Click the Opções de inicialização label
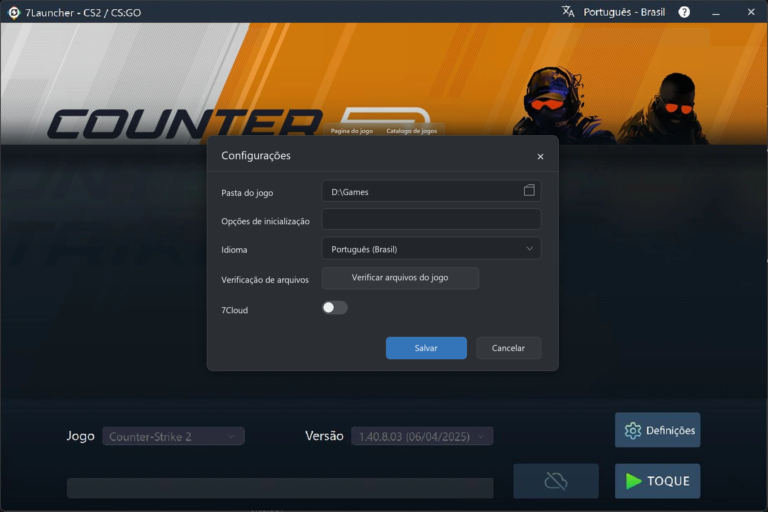The height and width of the screenshot is (512, 768). tap(265, 221)
